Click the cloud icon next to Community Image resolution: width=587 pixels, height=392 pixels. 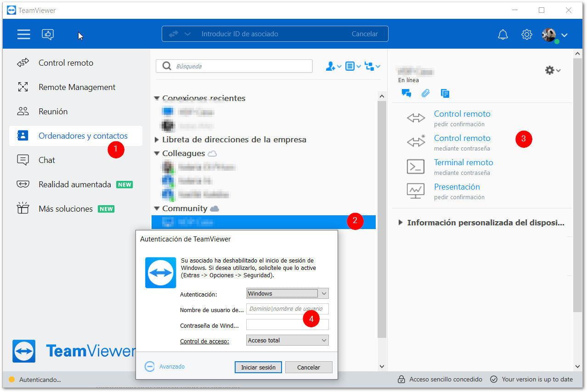click(x=214, y=208)
